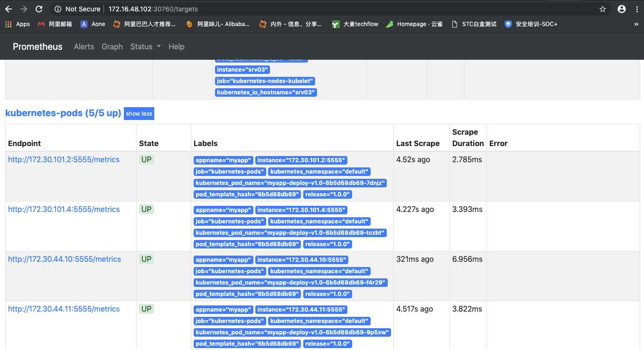Click the kubernetes-pods (5/5 up) heading link
This screenshot has width=644, height=350.
[x=63, y=113]
